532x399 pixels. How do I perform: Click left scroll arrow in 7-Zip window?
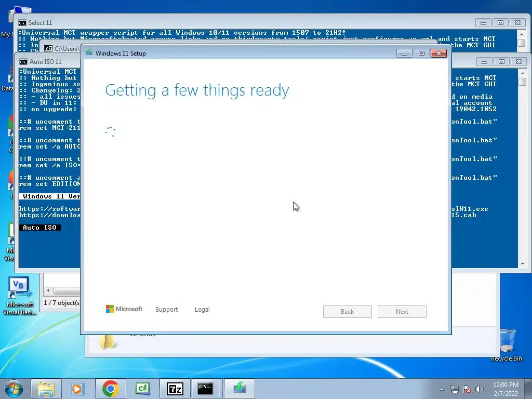(48, 290)
